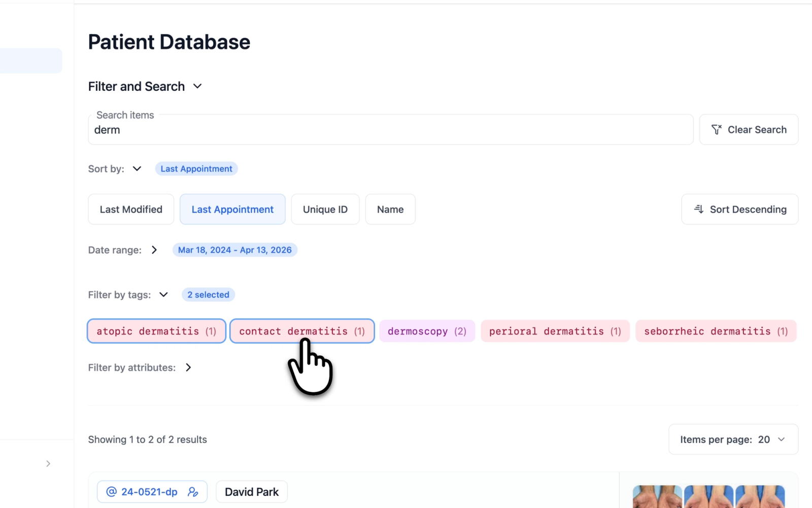Deselect the atopic dermatitis tag
This screenshot has height=508, width=812.
tap(156, 331)
